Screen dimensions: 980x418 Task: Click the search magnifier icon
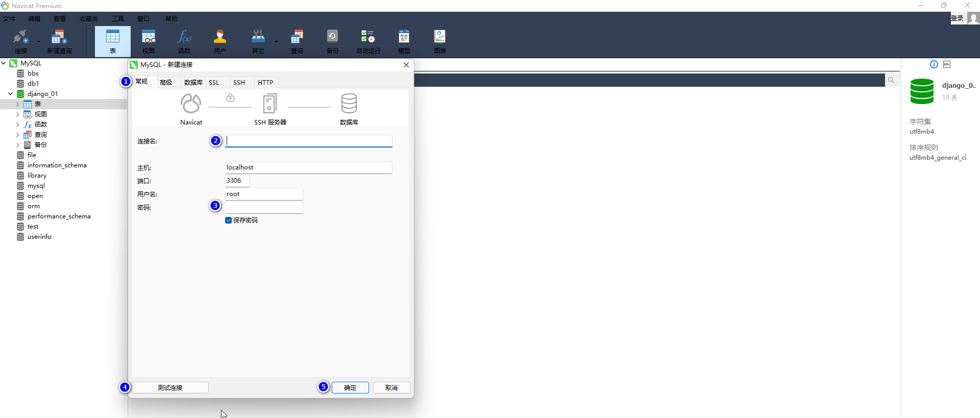[x=891, y=80]
